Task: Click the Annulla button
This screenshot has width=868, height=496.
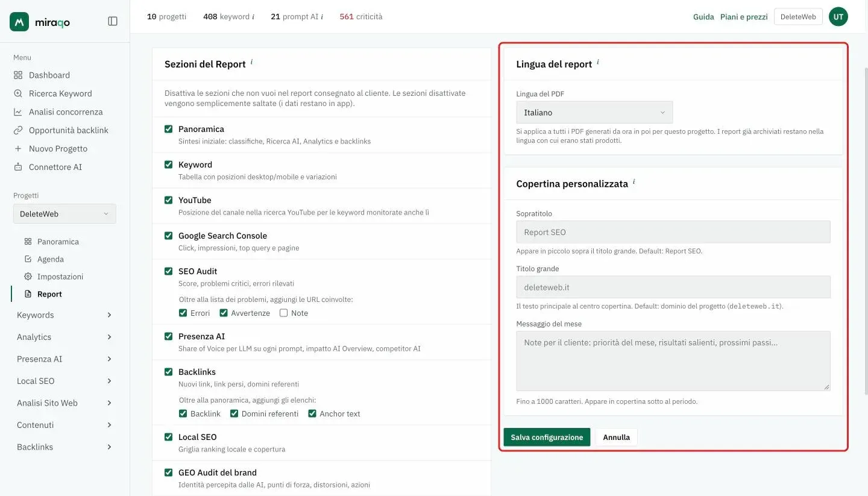Action: 616,437
